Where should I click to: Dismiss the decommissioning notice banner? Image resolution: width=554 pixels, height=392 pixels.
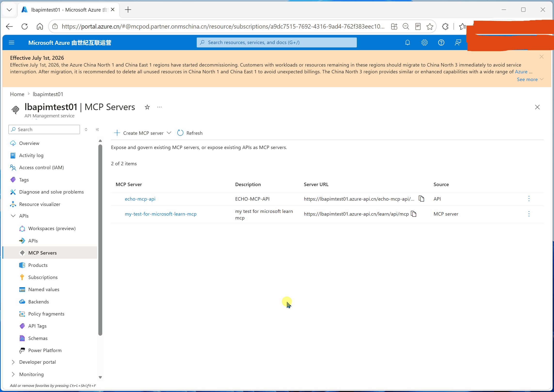(x=542, y=57)
